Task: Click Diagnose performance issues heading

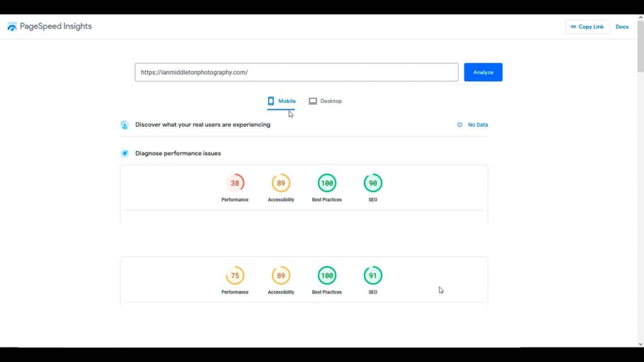Action: [178, 153]
